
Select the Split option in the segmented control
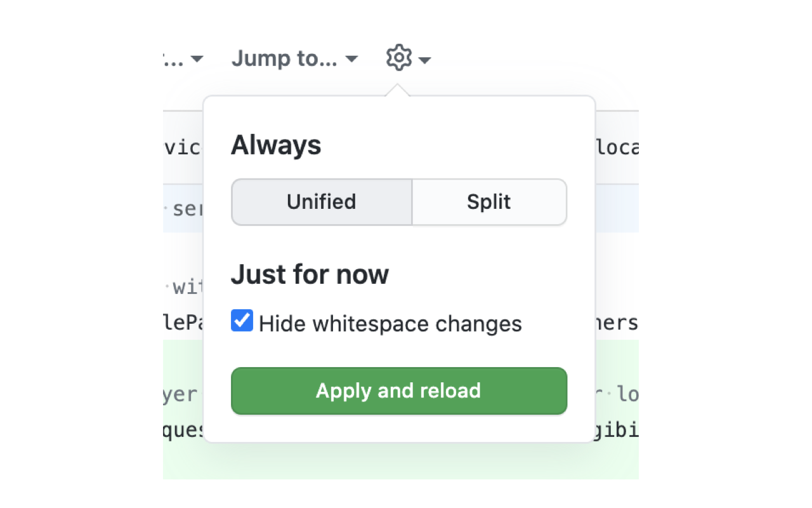[x=489, y=202]
